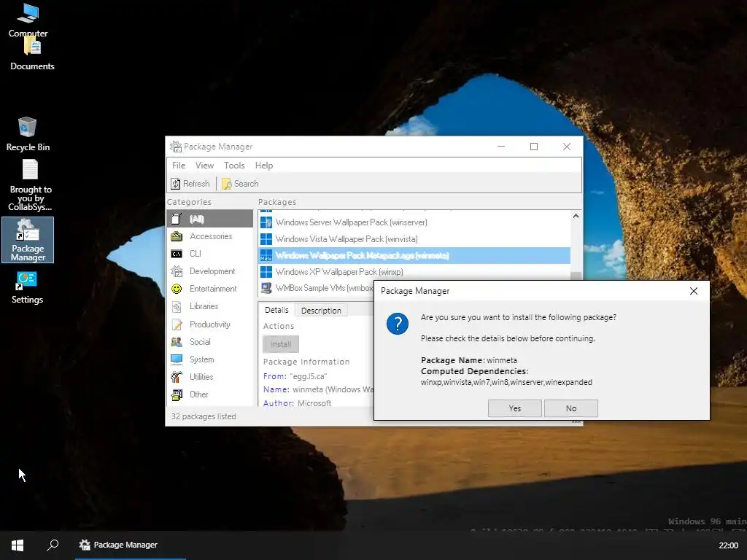Open the View menu
Image resolution: width=747 pixels, height=560 pixels.
click(204, 166)
